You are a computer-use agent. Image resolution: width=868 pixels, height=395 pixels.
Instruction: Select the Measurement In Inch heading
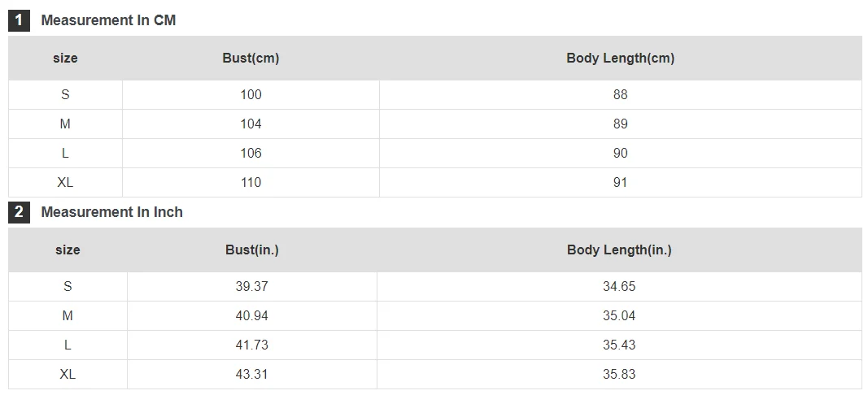click(111, 212)
